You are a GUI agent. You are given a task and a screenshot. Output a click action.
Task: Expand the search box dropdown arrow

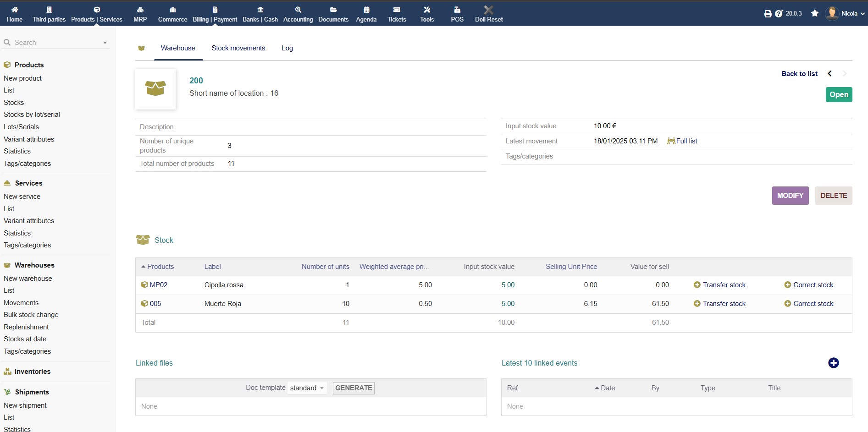(x=105, y=43)
